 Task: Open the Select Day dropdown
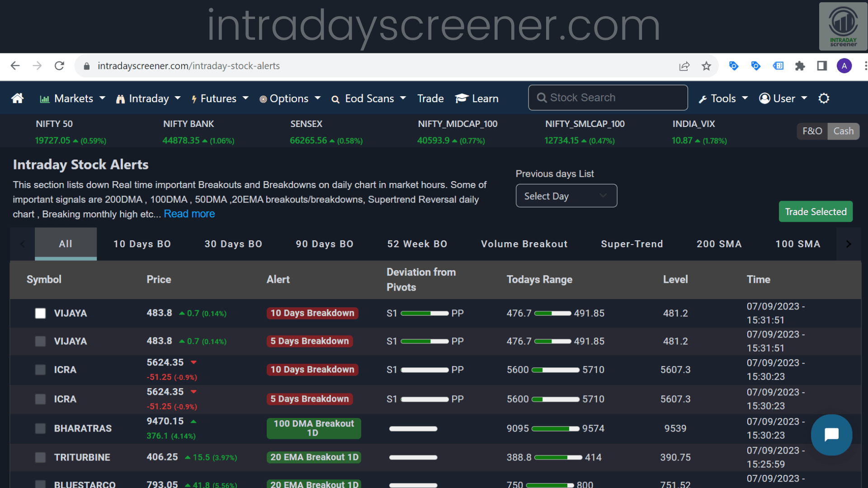(x=566, y=196)
